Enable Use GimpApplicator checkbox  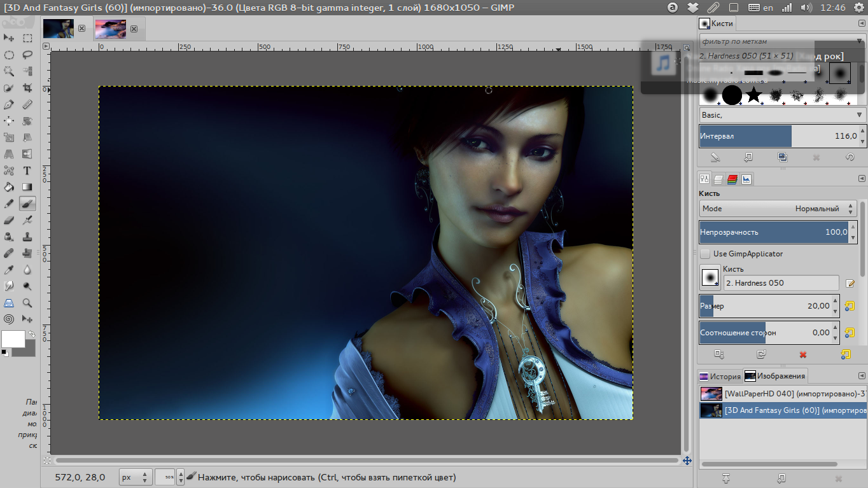[x=705, y=254]
